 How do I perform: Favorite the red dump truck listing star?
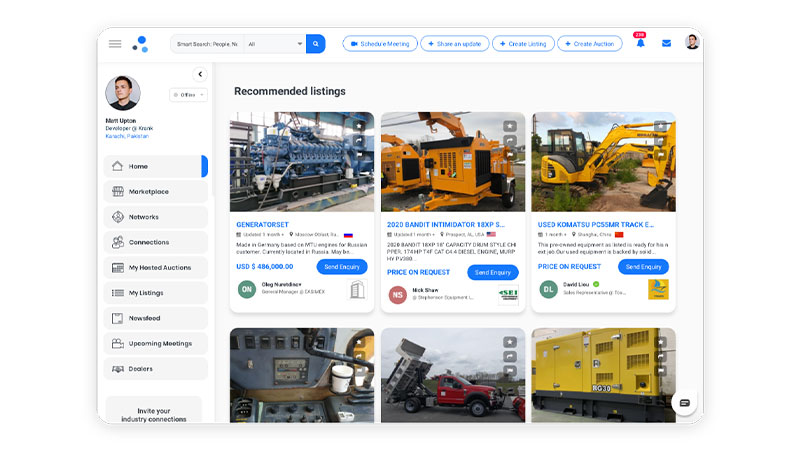[x=510, y=342]
